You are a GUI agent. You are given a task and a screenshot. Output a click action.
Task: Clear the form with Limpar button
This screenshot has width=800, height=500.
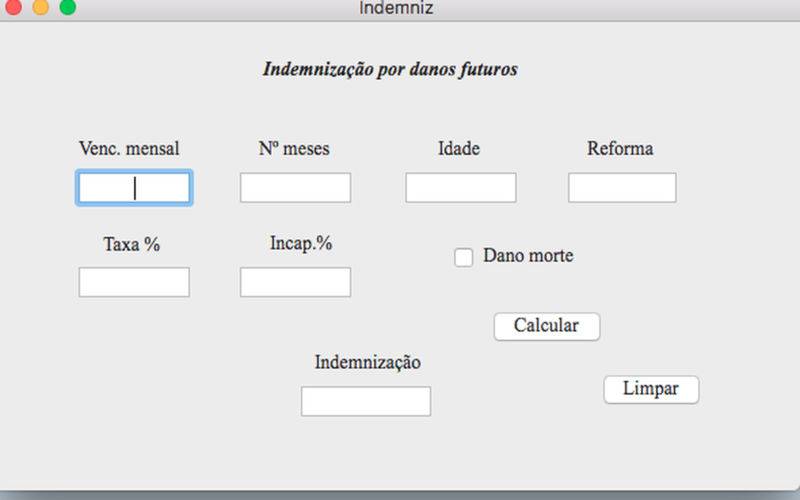point(652,390)
